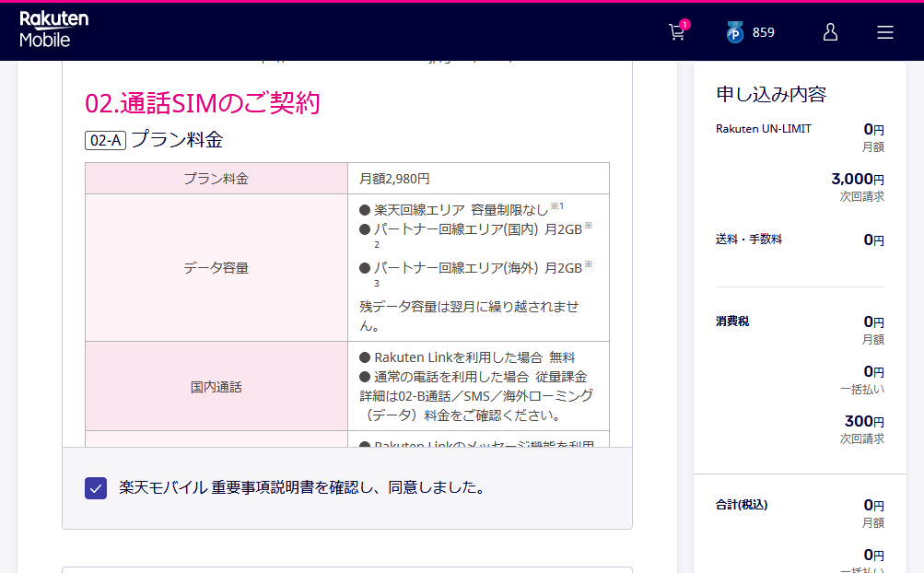
Task: Open the shopping cart icon
Action: [x=676, y=32]
